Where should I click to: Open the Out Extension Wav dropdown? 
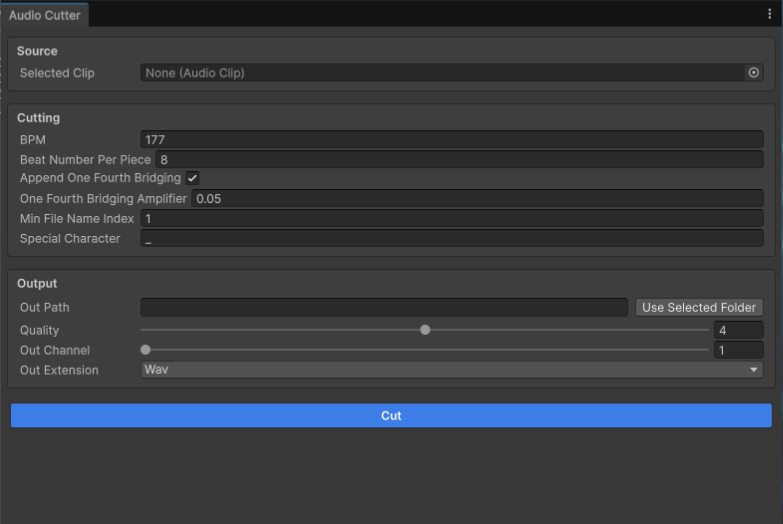[x=451, y=370]
